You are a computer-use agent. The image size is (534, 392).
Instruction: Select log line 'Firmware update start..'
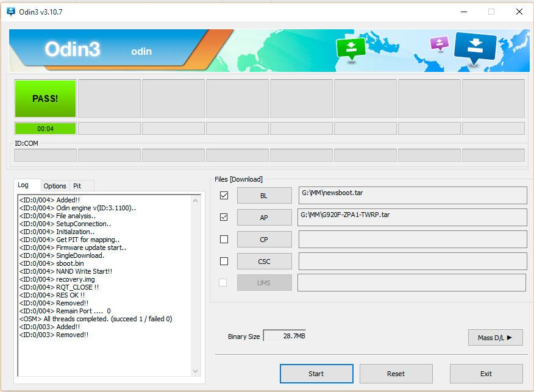[x=73, y=248]
